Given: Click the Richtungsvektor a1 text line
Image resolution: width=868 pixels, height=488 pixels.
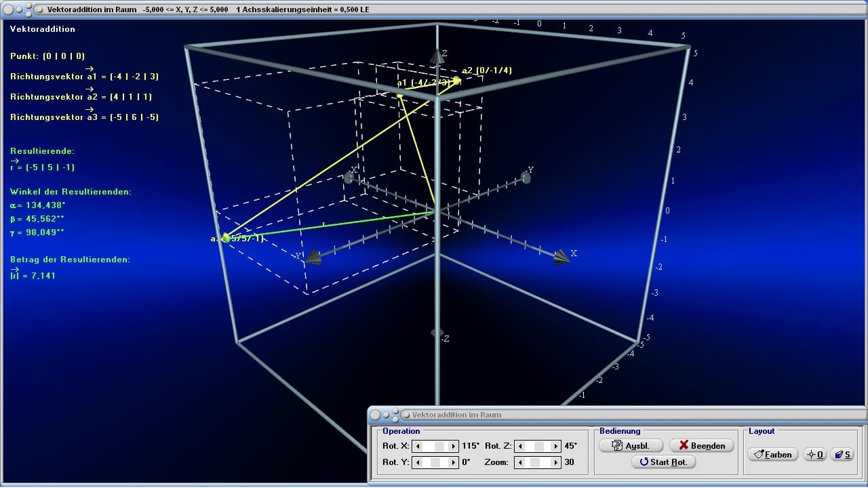Looking at the screenshot, I should pos(85,76).
